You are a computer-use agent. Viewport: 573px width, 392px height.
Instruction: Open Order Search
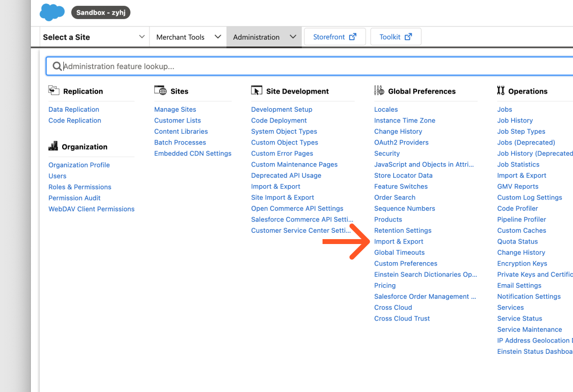point(395,197)
